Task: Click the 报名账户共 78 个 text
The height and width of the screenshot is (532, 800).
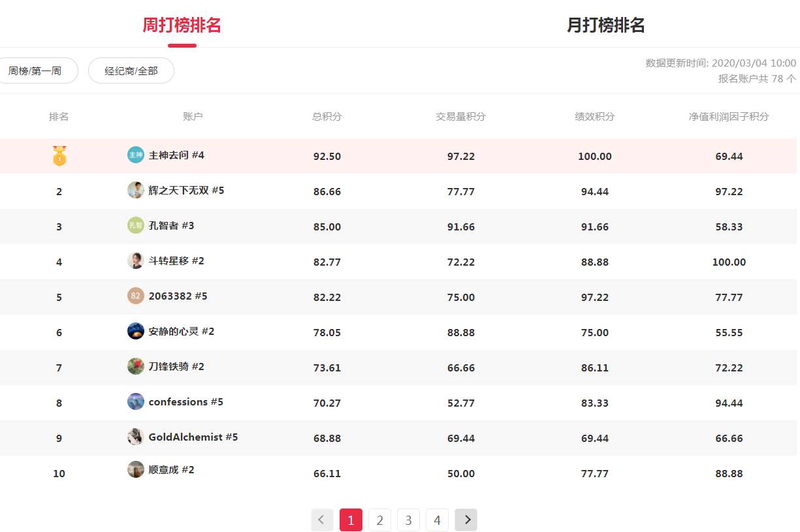Action: point(758,79)
